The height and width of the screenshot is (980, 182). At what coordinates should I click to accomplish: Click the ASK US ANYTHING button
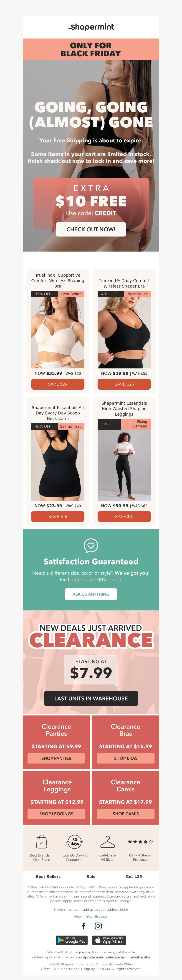(91, 594)
